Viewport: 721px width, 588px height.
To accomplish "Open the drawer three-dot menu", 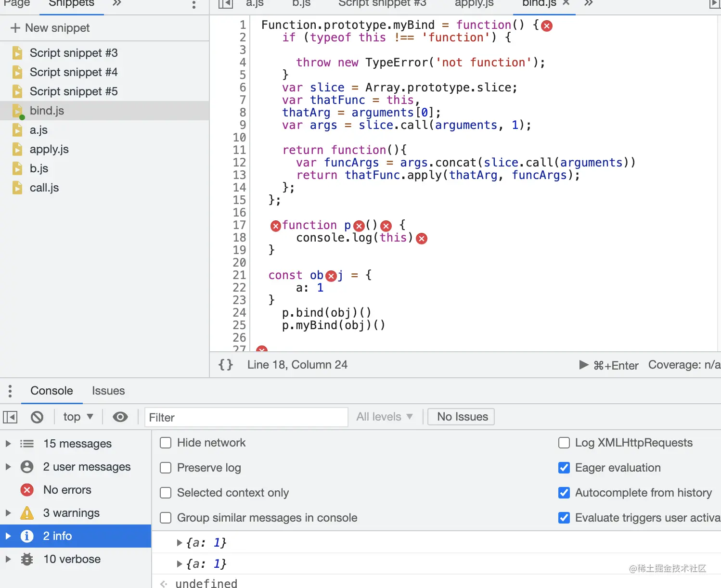I will [10, 391].
